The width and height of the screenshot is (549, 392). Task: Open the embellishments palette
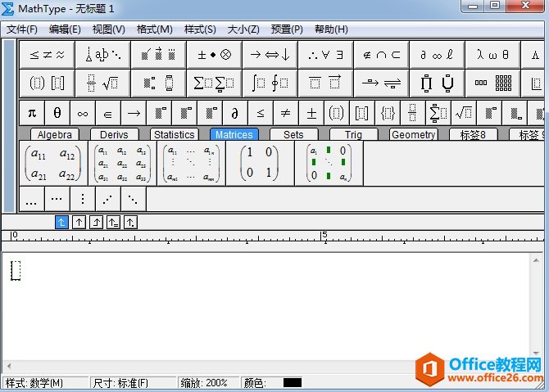158,55
